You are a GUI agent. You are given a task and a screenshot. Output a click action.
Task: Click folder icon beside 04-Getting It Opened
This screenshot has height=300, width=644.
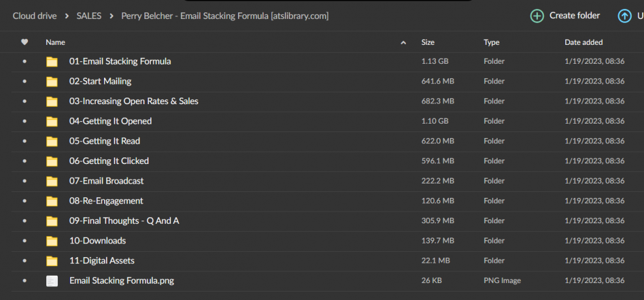[x=52, y=122]
